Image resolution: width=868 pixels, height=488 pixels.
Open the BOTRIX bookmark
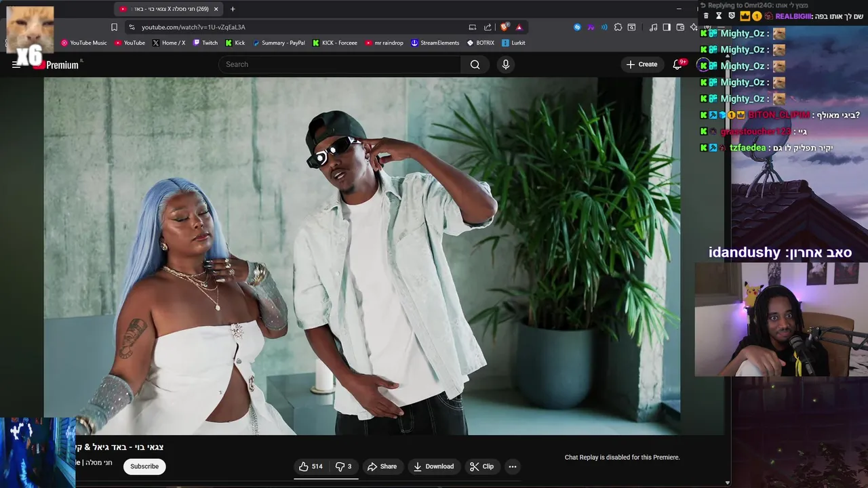click(481, 43)
